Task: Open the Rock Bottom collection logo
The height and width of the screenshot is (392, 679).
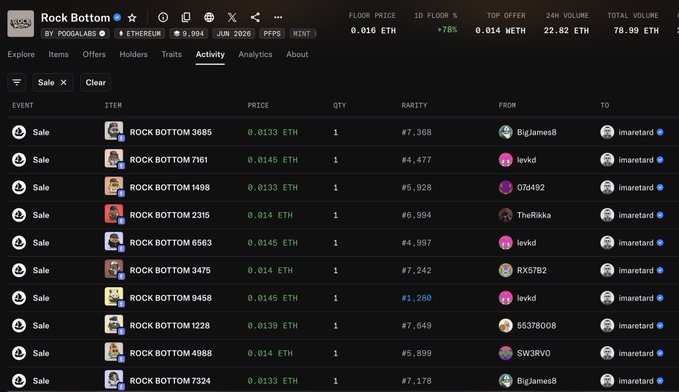Action: point(20,23)
